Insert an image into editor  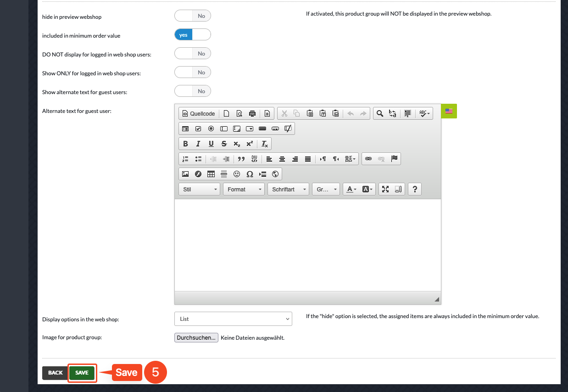[x=185, y=174]
